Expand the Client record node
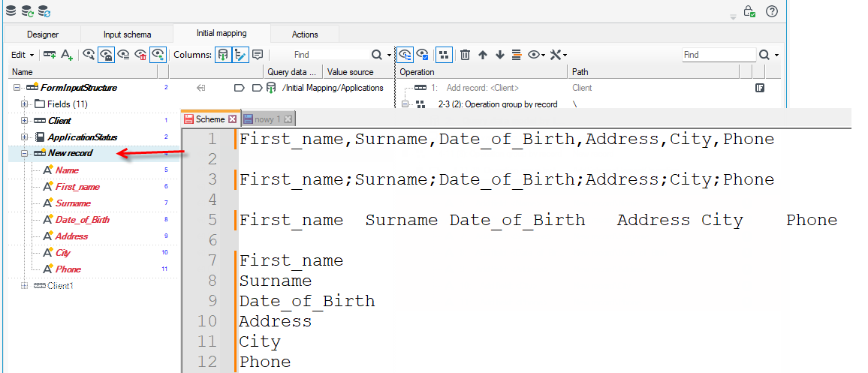The height and width of the screenshot is (373, 868). pos(24,121)
